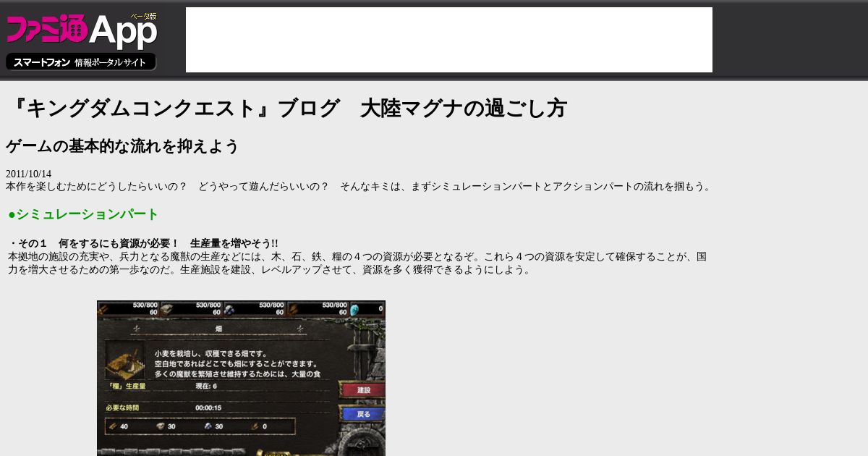Click the iron cost icon showing 30
Image resolution: width=868 pixels, height=456 pixels.
tap(208, 426)
